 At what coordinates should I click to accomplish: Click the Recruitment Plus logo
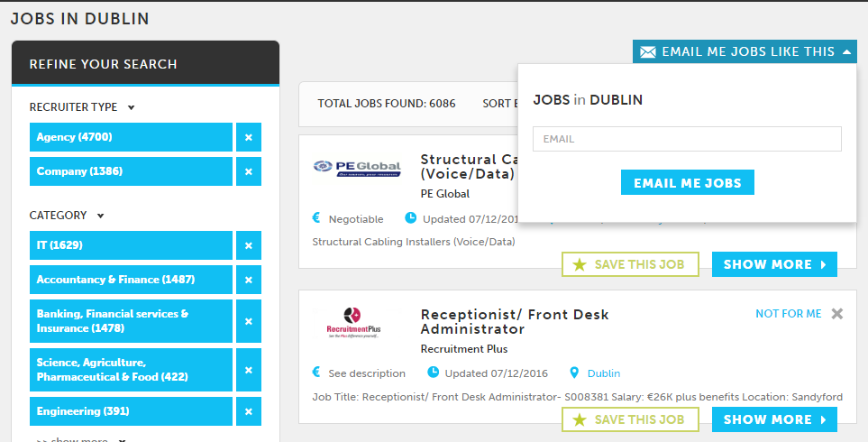(x=353, y=323)
